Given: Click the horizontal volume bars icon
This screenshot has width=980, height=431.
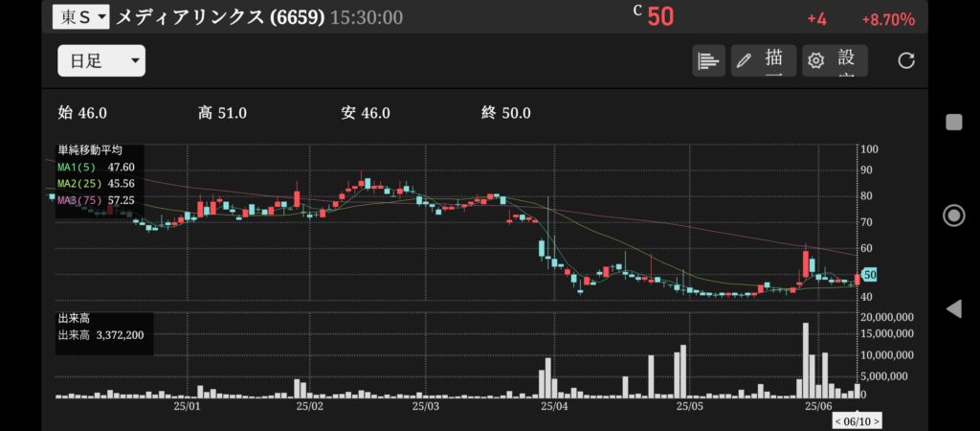Looking at the screenshot, I should click(x=708, y=60).
